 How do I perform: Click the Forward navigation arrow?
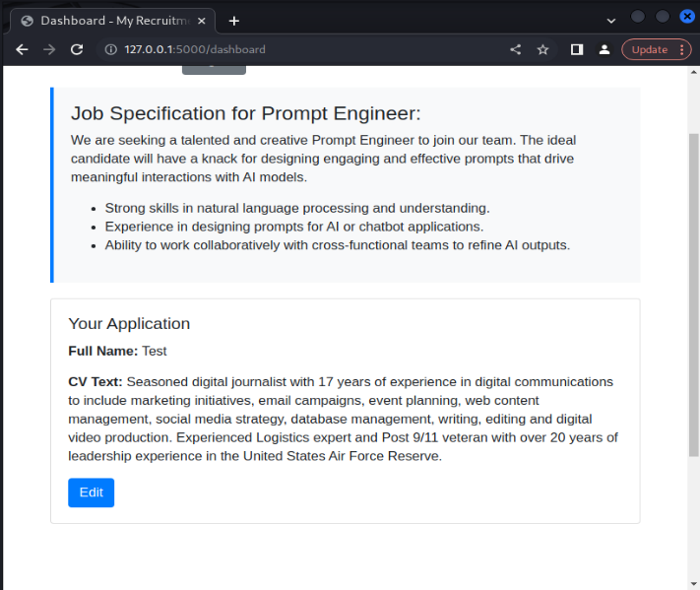(x=49, y=49)
